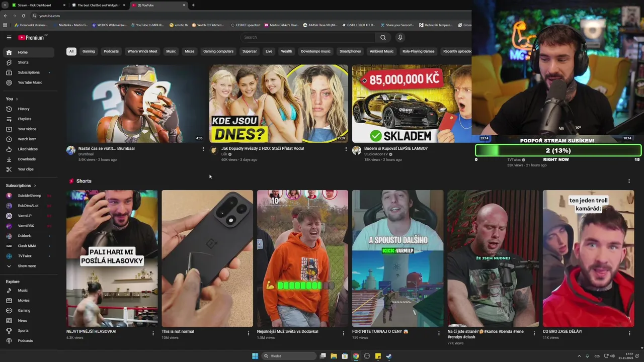Open options for Brumbaal video
This screenshot has height=362, width=644.
click(203, 149)
